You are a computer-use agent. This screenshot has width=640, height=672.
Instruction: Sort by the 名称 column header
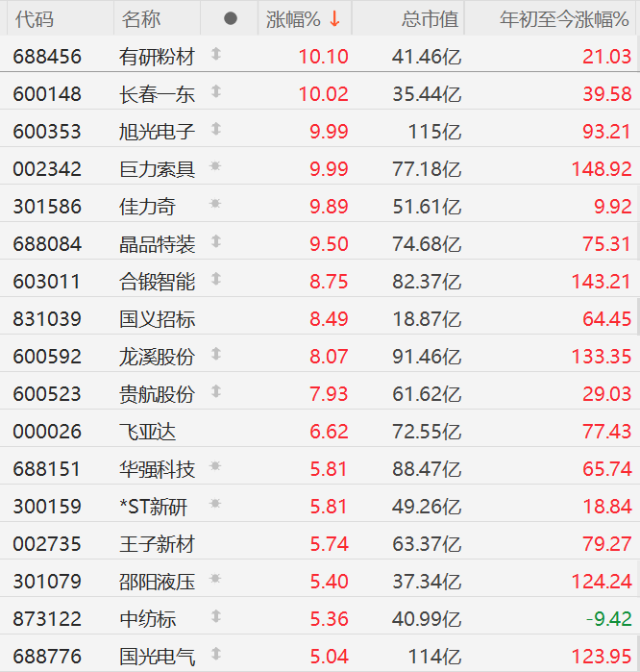(x=141, y=19)
